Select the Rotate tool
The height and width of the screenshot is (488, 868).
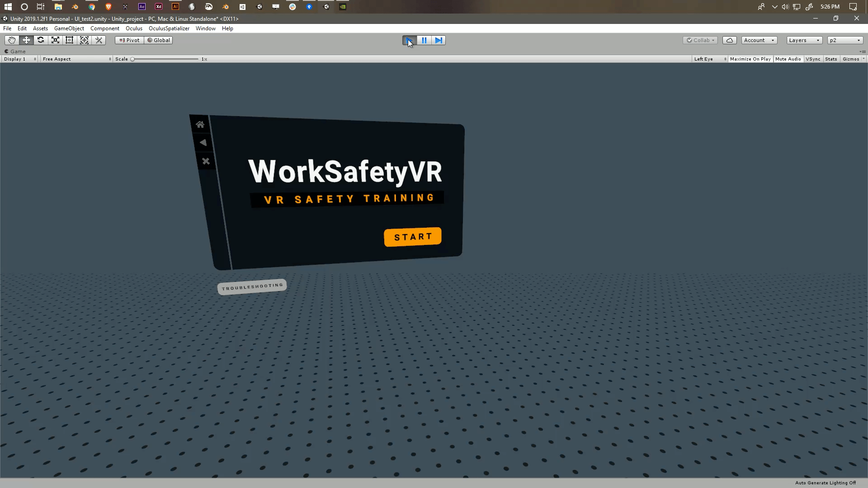[x=41, y=40]
